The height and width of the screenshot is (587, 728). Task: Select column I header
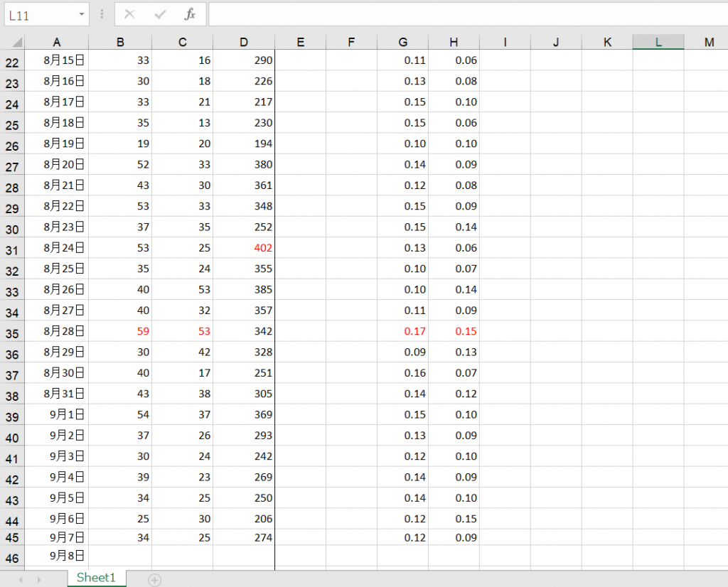click(505, 42)
